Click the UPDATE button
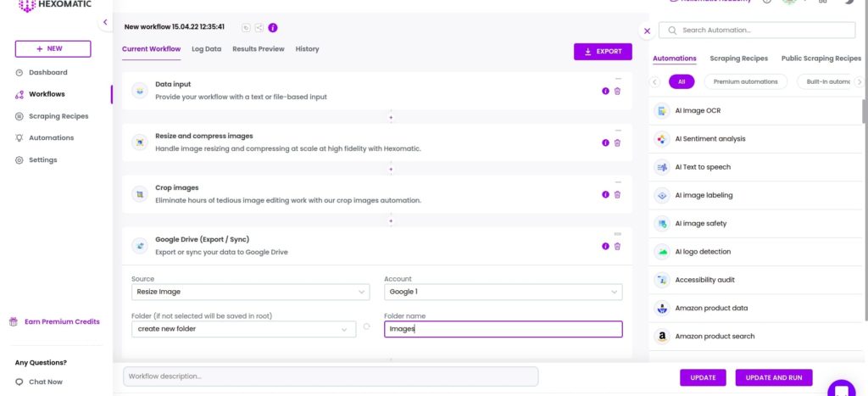 point(703,377)
